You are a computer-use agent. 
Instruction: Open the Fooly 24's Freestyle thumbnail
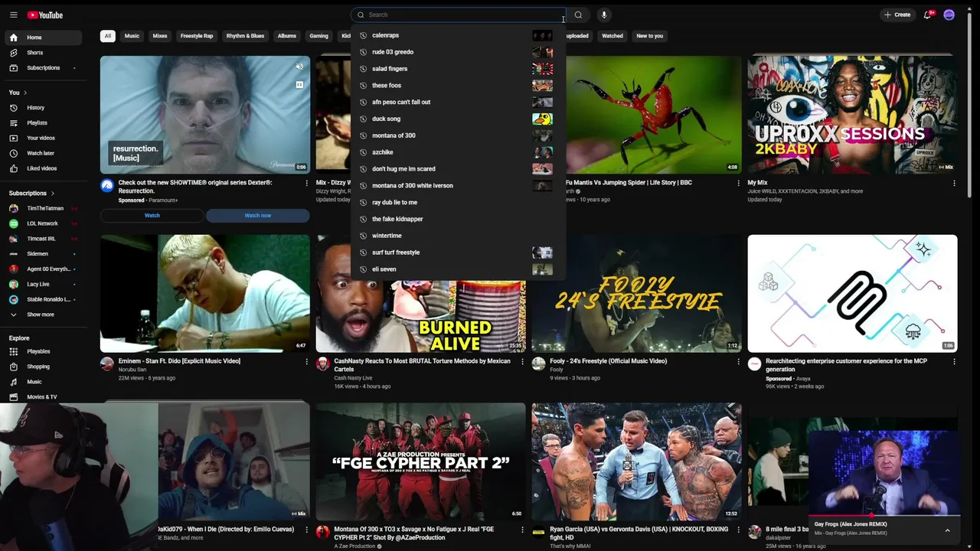click(x=636, y=294)
